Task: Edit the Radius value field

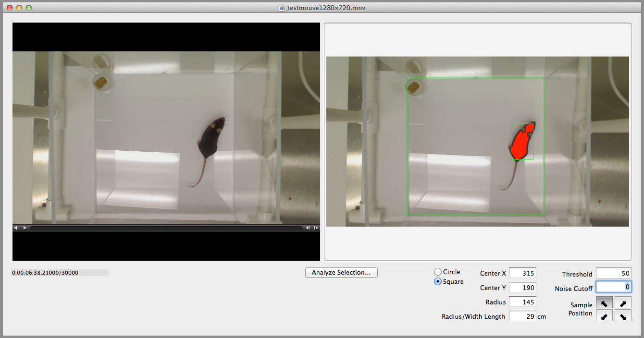Action: click(x=522, y=302)
